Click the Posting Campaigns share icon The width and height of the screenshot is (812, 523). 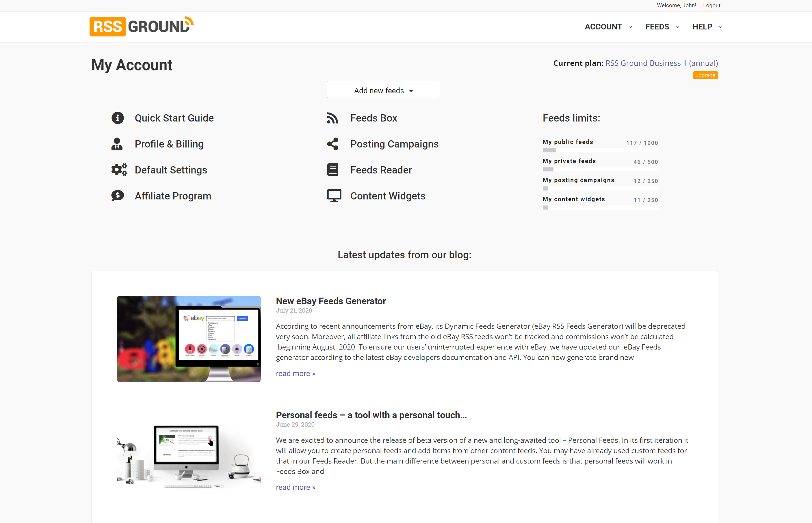[332, 144]
